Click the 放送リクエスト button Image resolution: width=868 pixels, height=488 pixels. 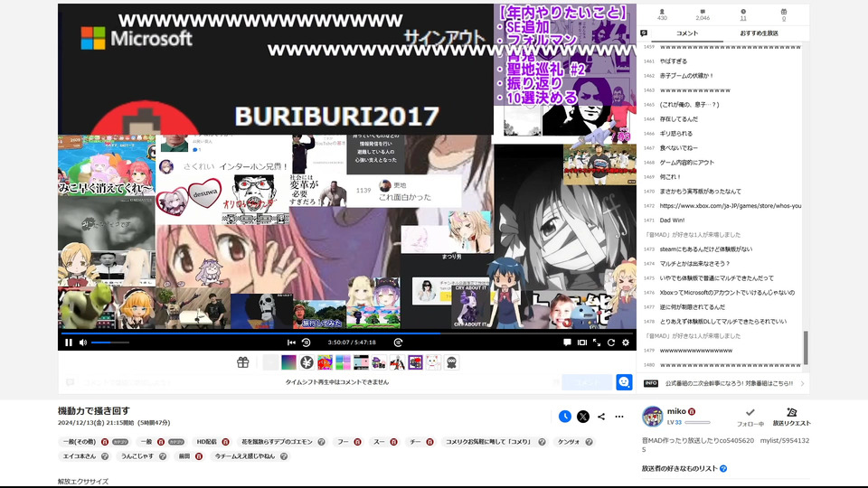792,418
